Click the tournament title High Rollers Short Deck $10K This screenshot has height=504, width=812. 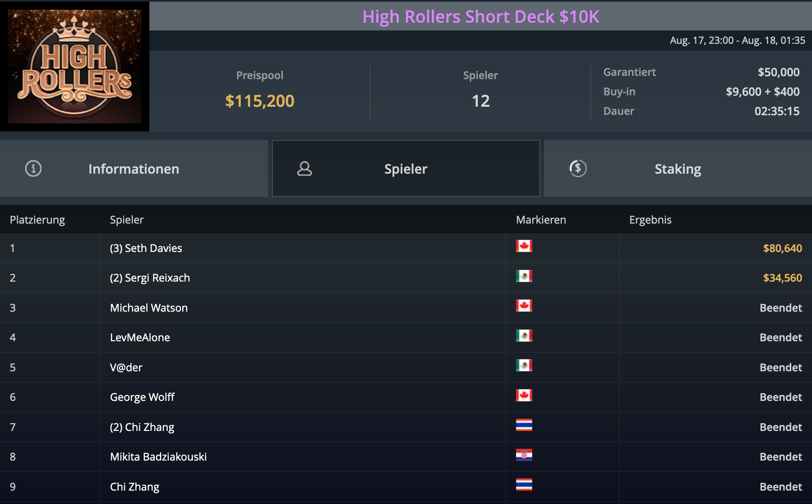pyautogui.click(x=481, y=17)
